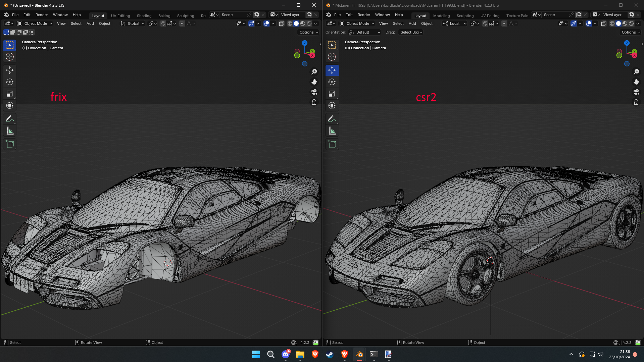Screen dimensions: 644x362
Task: Open the Add menu in right viewport header
Action: (x=412, y=23)
